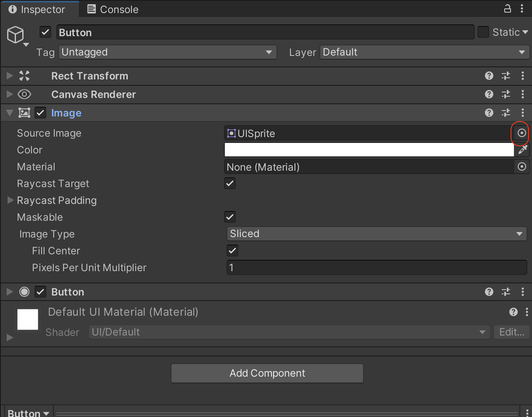Switch to the Console tab
The width and height of the screenshot is (532, 417).
(113, 9)
